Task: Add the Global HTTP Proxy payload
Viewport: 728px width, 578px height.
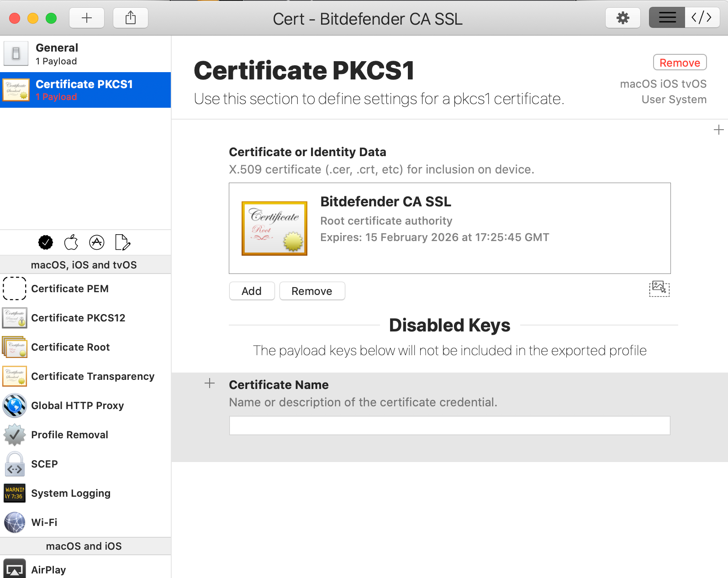Action: 85,405
